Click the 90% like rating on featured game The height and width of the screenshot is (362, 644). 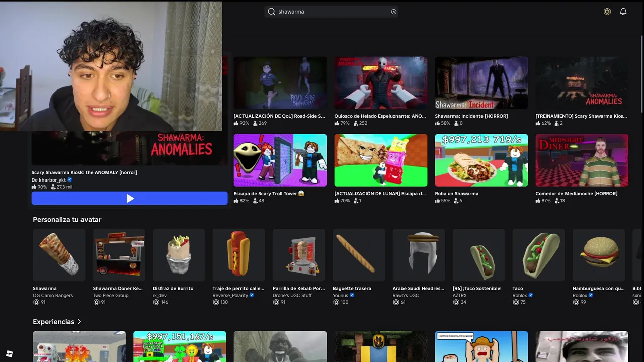(39, 187)
